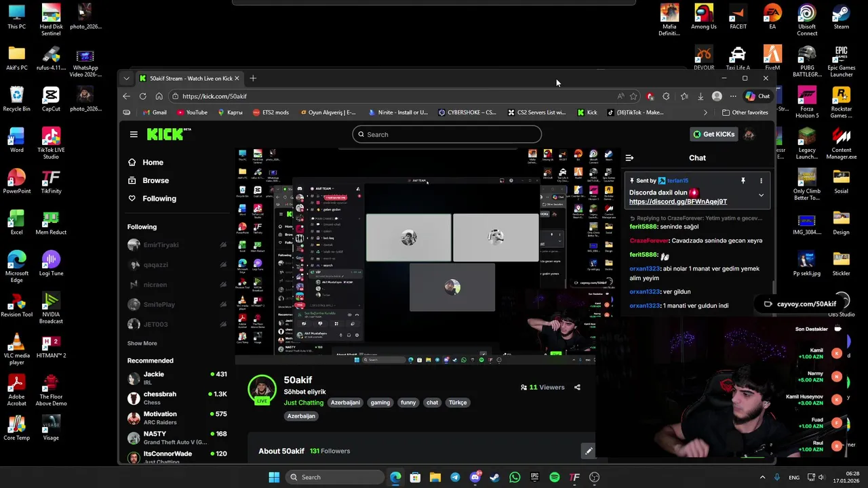Image resolution: width=868 pixels, height=488 pixels.
Task: Open YouTube bookmark
Action: (x=192, y=113)
